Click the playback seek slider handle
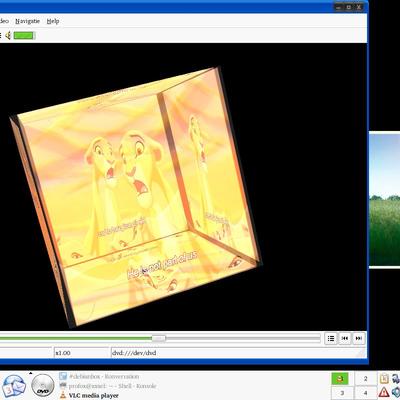 tap(159, 339)
